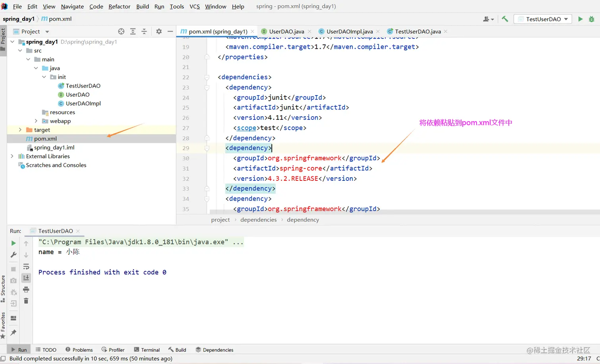The image size is (600, 364).
Task: Click the Down stack trace arrow
Action: tap(26, 255)
